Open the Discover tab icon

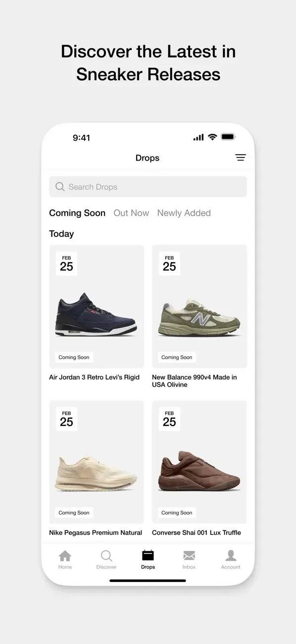click(x=106, y=556)
